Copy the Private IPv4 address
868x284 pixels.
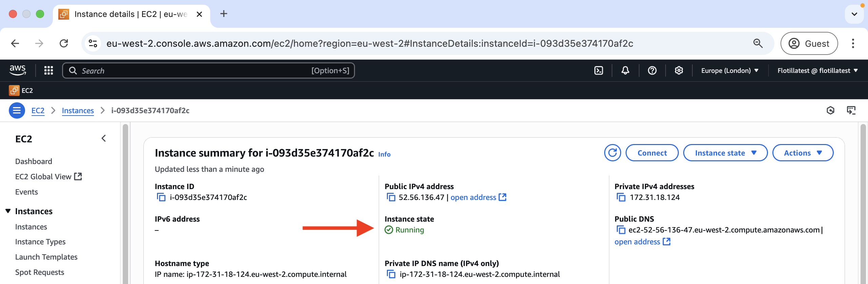[621, 197]
